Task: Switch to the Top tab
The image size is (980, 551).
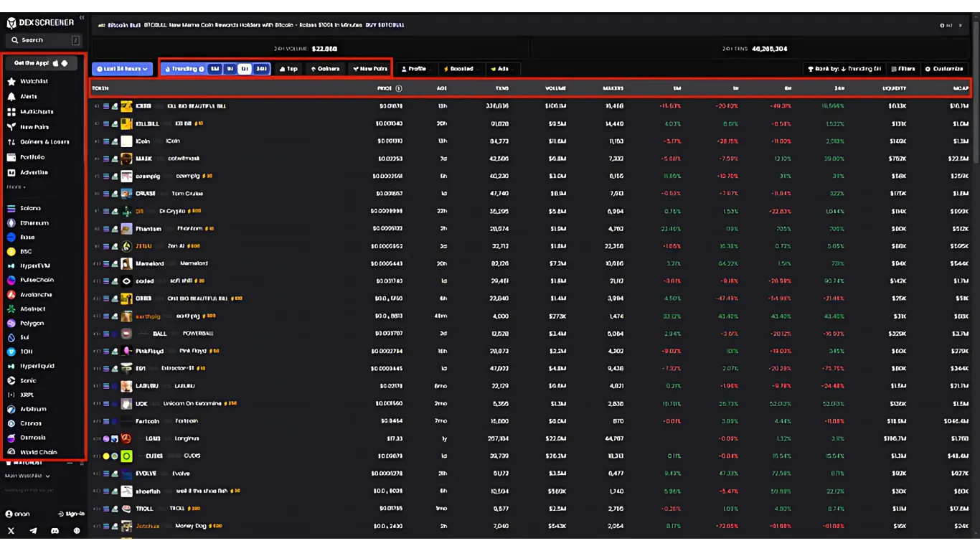Action: tap(288, 69)
